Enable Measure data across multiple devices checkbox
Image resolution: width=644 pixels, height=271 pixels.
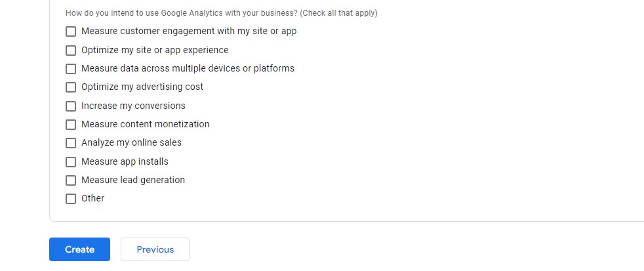[71, 68]
